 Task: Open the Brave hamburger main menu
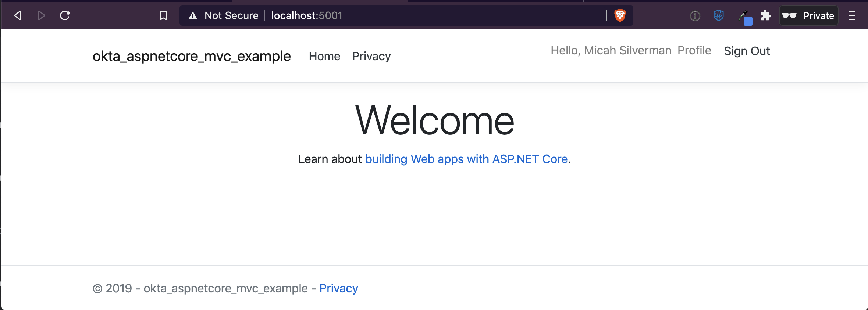click(851, 15)
